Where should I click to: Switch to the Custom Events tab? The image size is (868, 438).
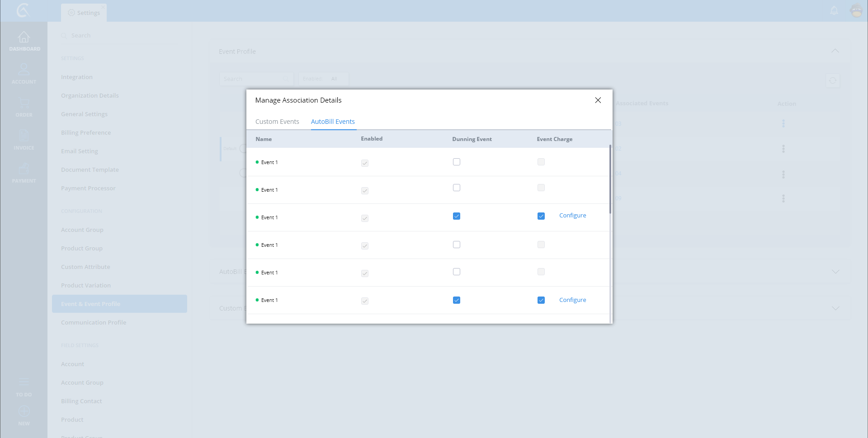click(x=277, y=122)
